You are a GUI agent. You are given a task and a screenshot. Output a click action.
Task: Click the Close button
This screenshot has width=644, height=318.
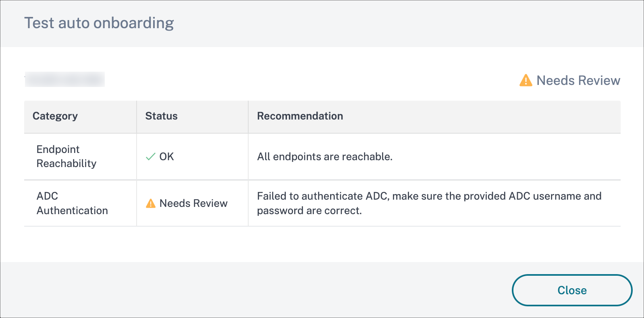click(x=571, y=290)
